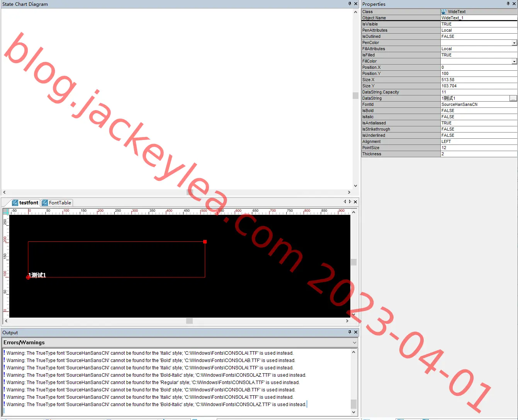Click the testfont tab icon
Viewport: 518px width, 420px height.
pos(15,202)
